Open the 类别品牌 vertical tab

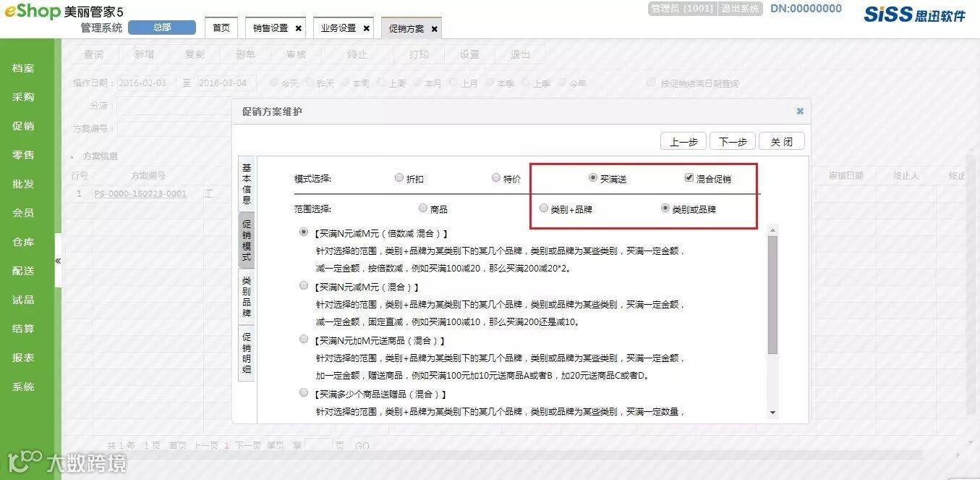[246, 297]
